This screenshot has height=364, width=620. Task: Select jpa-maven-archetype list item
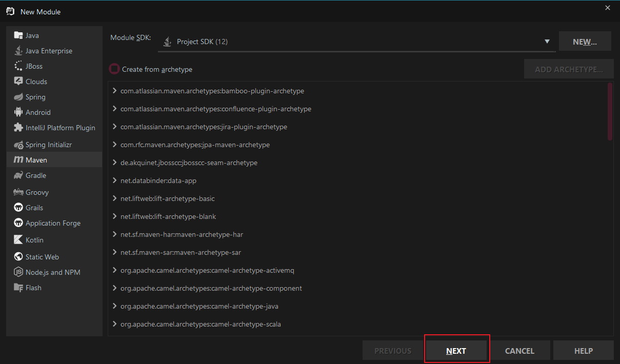pyautogui.click(x=195, y=145)
